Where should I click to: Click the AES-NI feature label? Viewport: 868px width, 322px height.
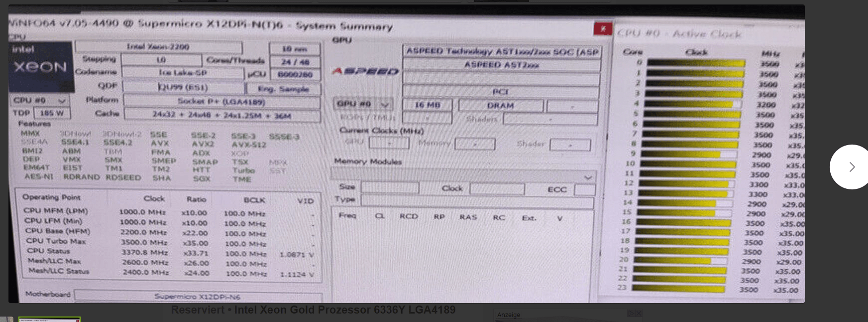click(x=39, y=176)
